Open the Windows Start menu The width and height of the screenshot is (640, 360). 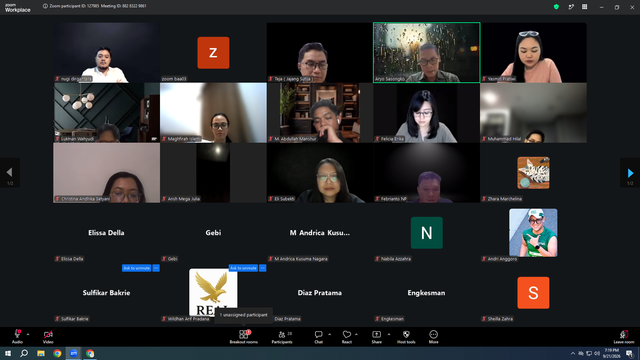pos(8,353)
